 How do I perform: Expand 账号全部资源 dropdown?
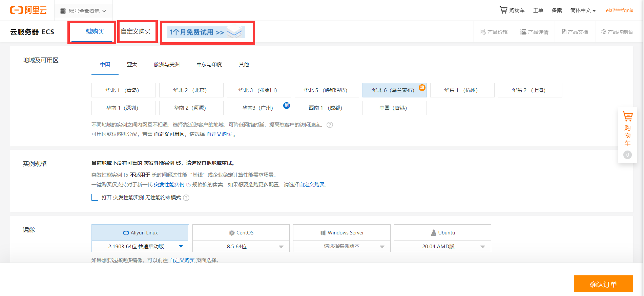click(83, 11)
